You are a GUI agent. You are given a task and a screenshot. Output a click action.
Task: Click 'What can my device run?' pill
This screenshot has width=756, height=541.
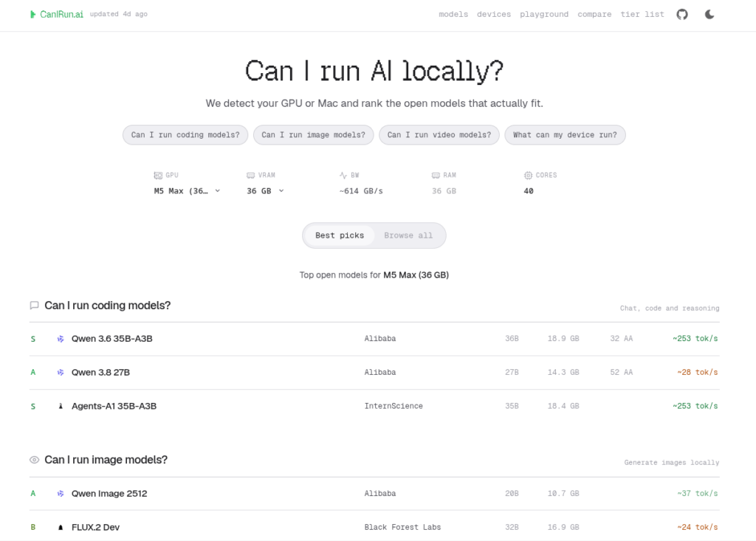tap(565, 135)
